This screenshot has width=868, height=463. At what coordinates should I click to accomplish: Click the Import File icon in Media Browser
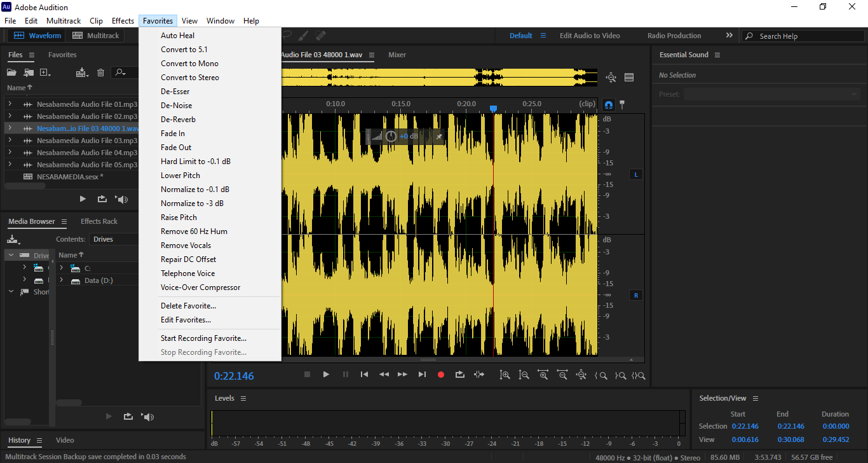point(13,240)
